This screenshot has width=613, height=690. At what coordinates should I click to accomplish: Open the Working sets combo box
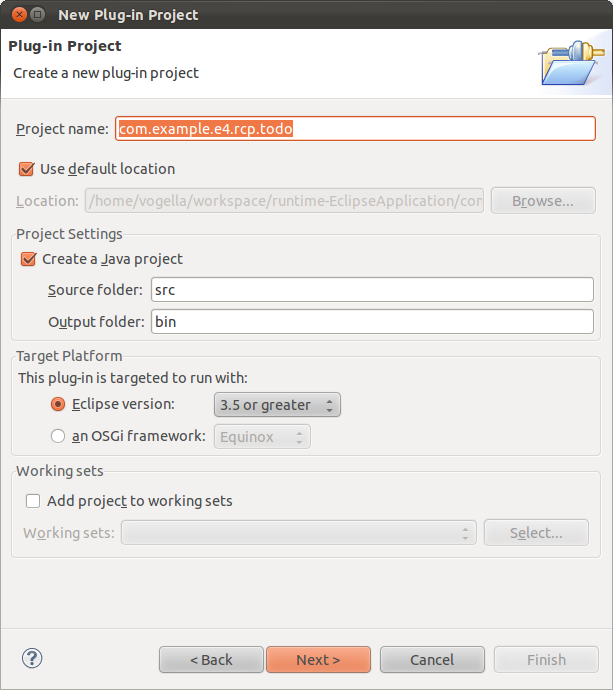tap(298, 533)
